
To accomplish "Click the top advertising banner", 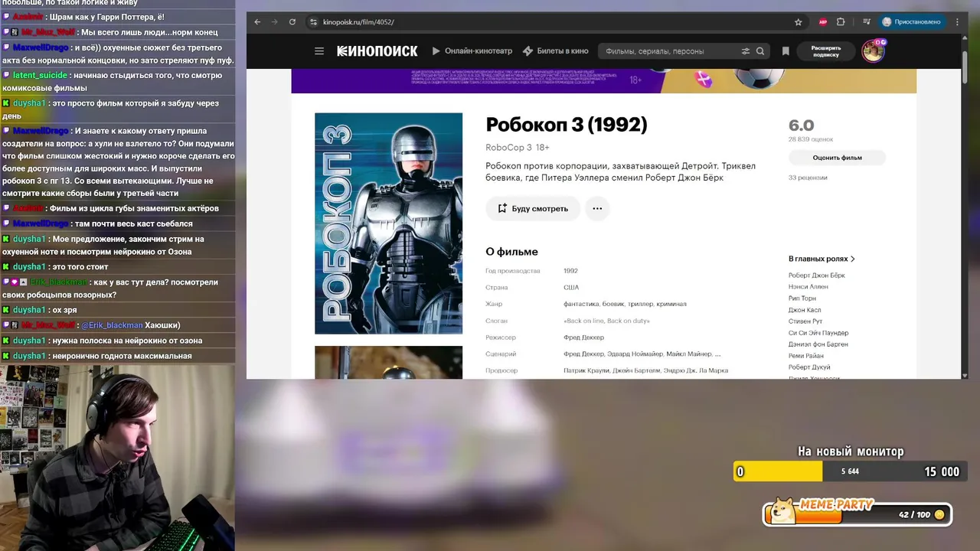I will pos(603,80).
